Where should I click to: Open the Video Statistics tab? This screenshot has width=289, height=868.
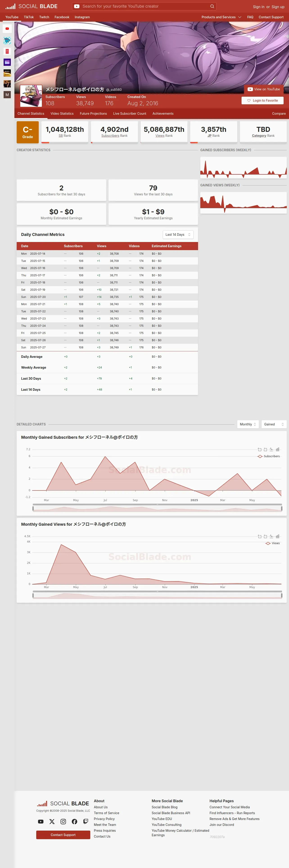(62, 114)
